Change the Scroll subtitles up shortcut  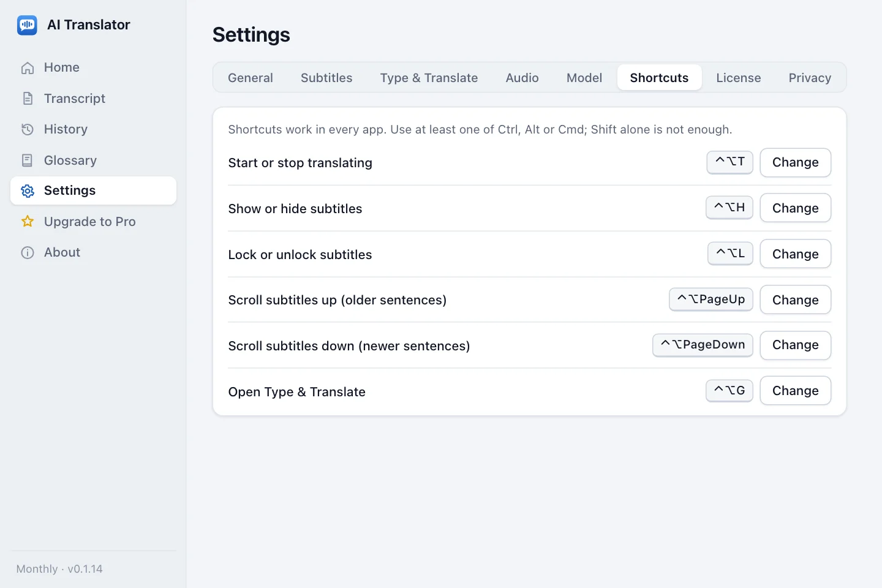coord(795,300)
